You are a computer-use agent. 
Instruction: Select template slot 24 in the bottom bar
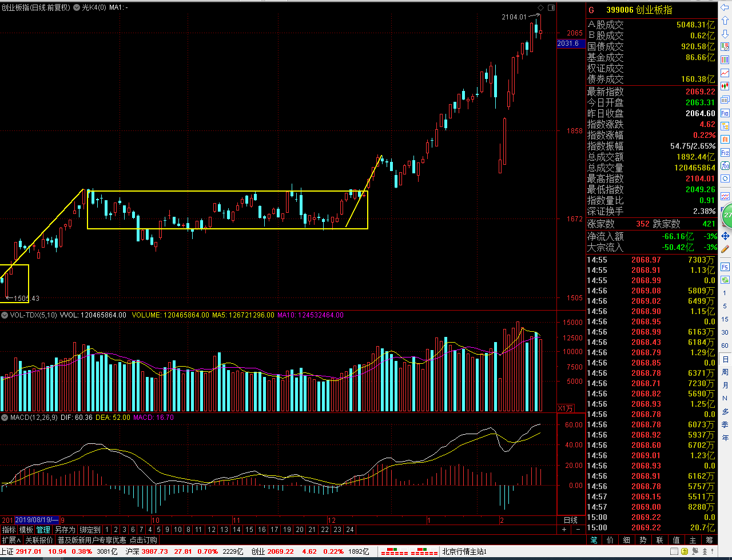coord(350,530)
